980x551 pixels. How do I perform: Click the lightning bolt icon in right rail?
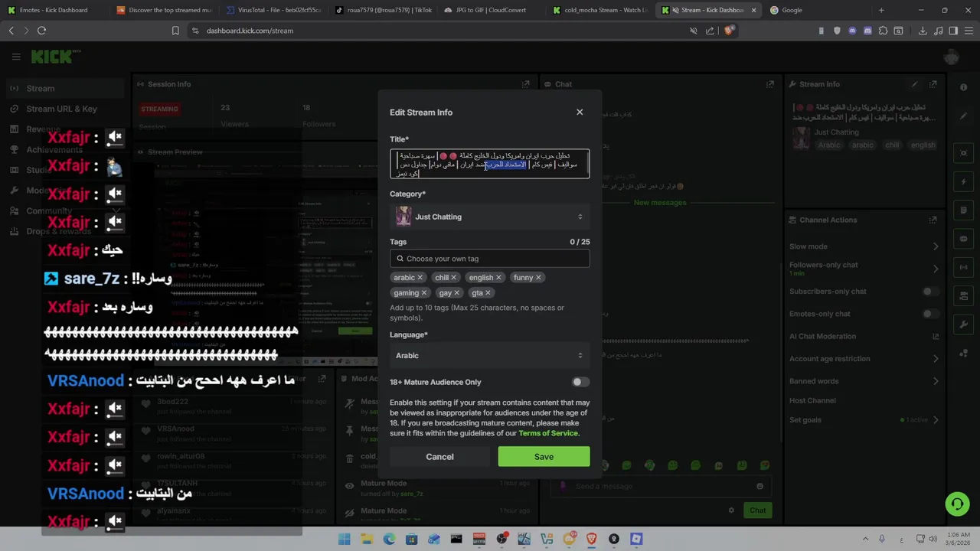click(963, 181)
